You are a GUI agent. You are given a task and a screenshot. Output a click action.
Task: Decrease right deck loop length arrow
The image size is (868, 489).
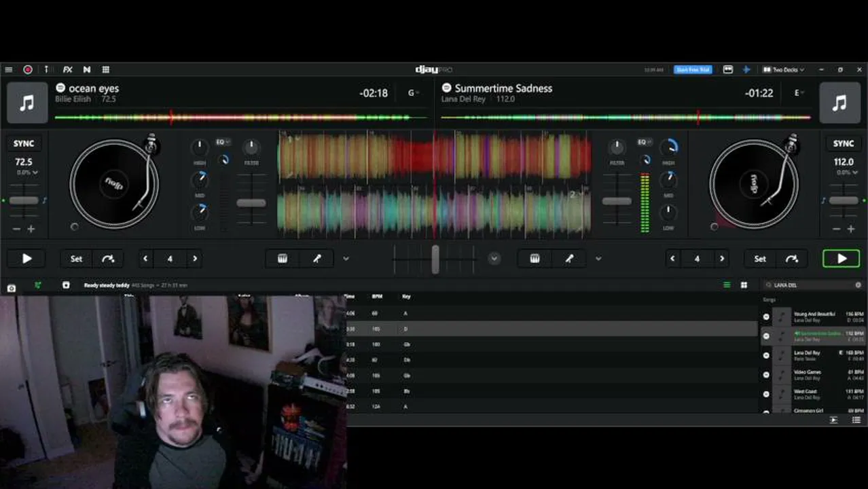[672, 259]
